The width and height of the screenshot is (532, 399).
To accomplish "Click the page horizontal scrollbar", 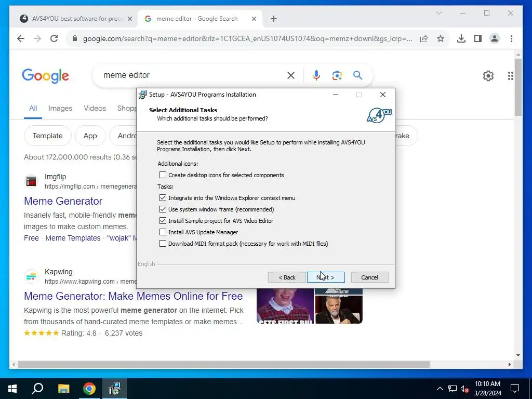I will click(x=224, y=364).
